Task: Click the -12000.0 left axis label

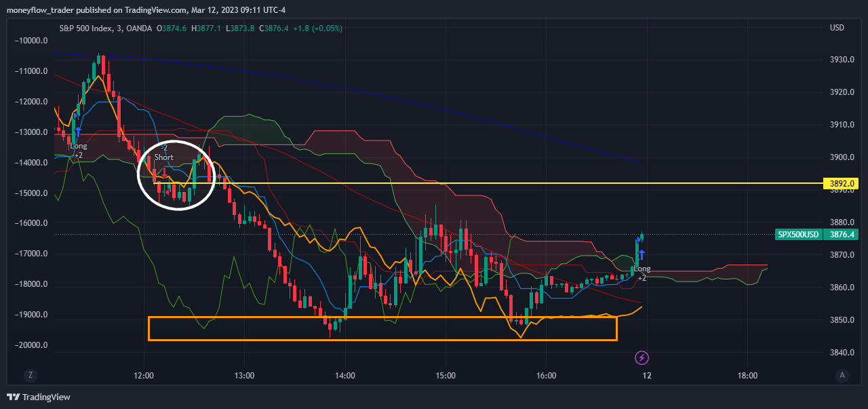Action: [x=31, y=102]
